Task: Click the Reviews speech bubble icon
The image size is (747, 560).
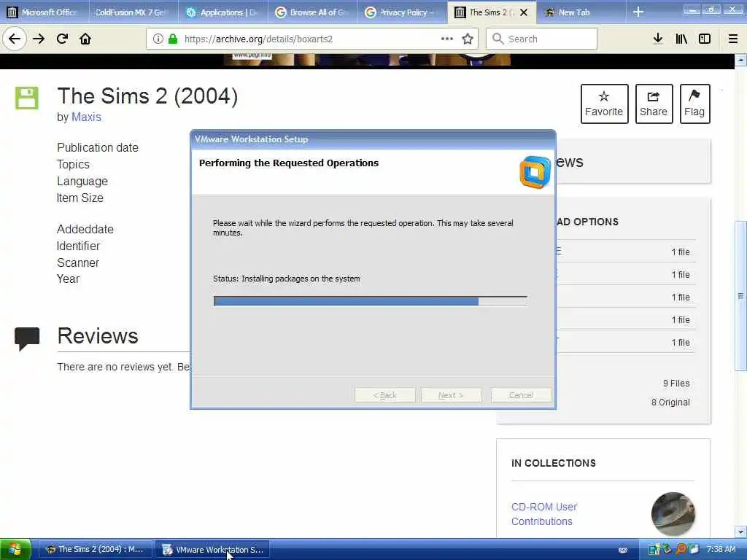Action: click(27, 338)
